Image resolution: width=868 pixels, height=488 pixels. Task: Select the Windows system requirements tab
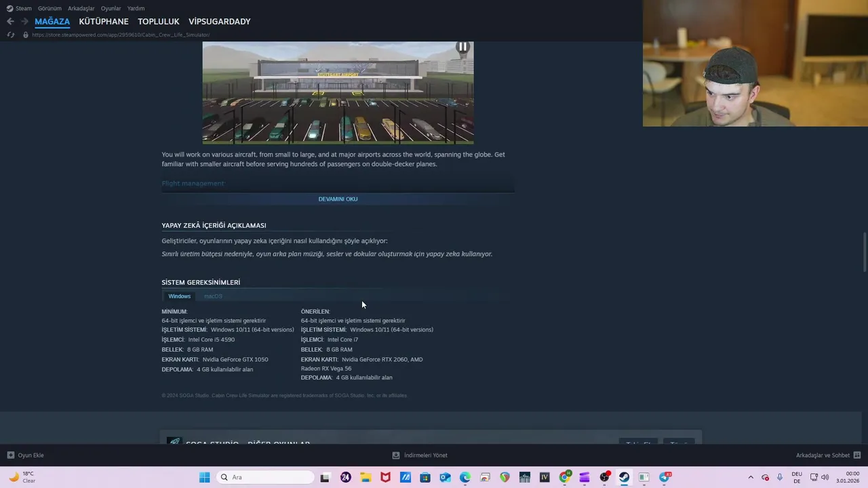tap(180, 296)
